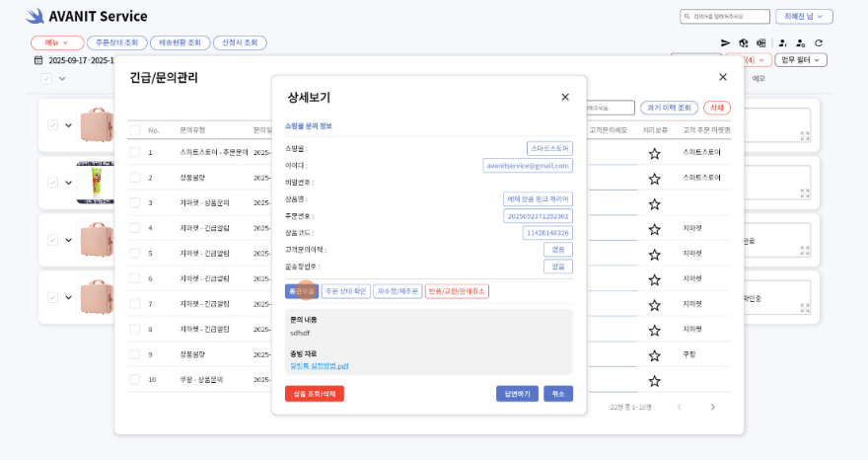Image resolution: width=868 pixels, height=460 pixels.
Task: Click the user add icon in toolbar
Action: point(782,42)
